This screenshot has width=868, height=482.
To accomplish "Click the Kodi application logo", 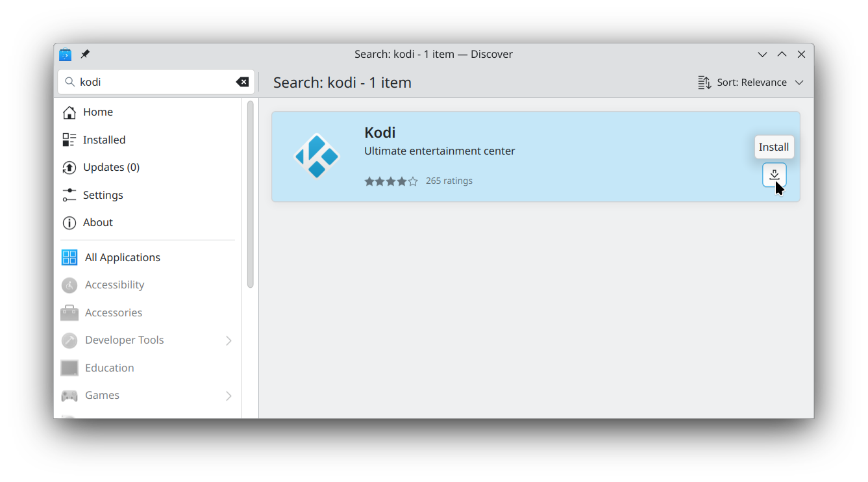I will click(x=317, y=156).
